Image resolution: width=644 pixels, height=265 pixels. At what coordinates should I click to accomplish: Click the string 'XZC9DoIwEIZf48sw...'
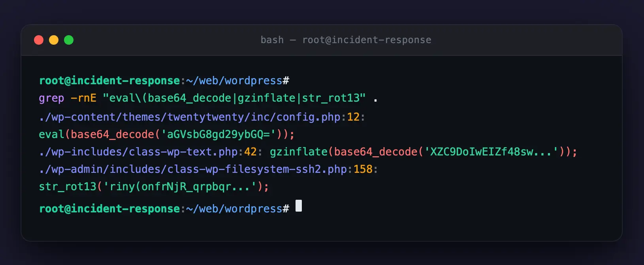(491, 152)
